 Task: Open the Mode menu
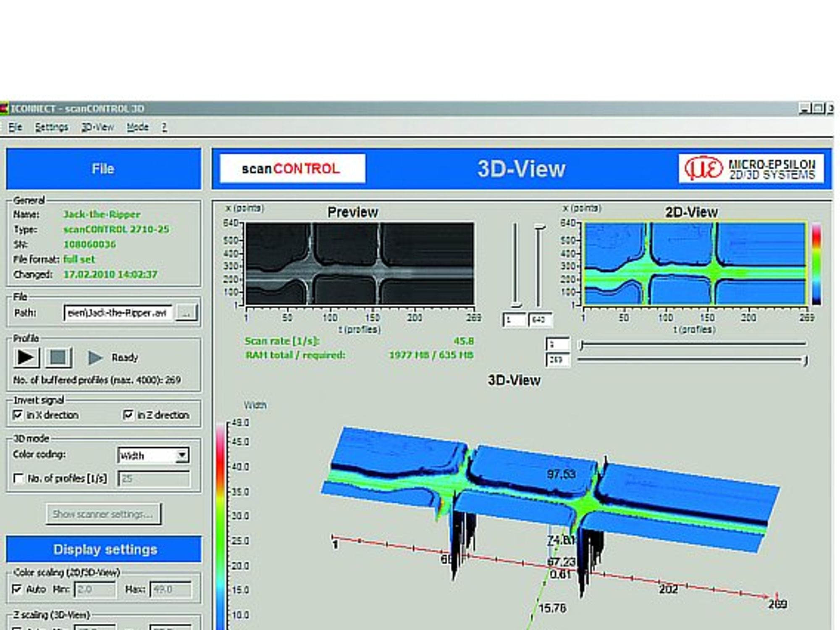tap(138, 127)
